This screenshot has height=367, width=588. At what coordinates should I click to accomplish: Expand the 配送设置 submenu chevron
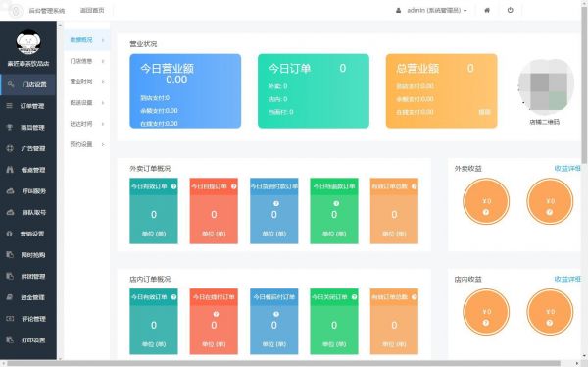103,103
